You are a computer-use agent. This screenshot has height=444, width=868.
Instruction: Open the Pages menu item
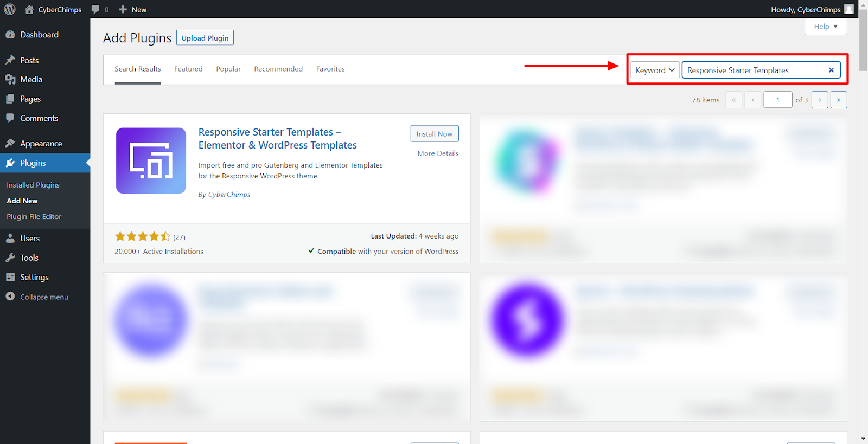45,99
